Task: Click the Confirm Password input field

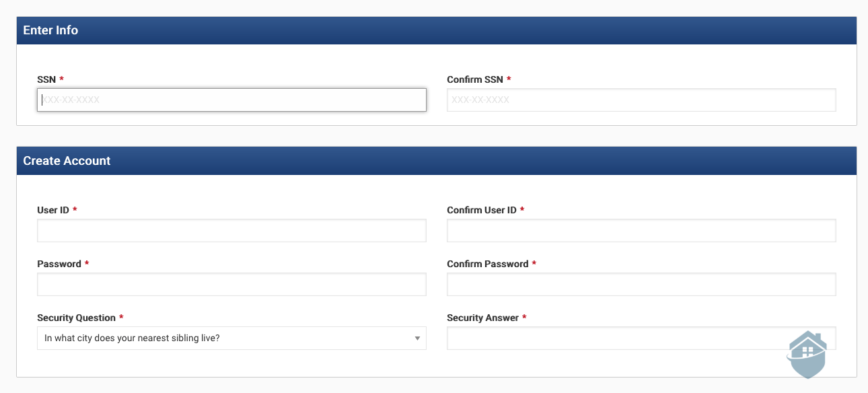Action: pyautogui.click(x=641, y=284)
